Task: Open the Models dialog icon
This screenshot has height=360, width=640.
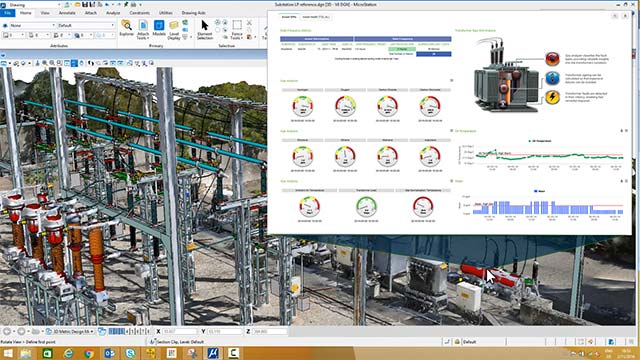Action: click(159, 28)
